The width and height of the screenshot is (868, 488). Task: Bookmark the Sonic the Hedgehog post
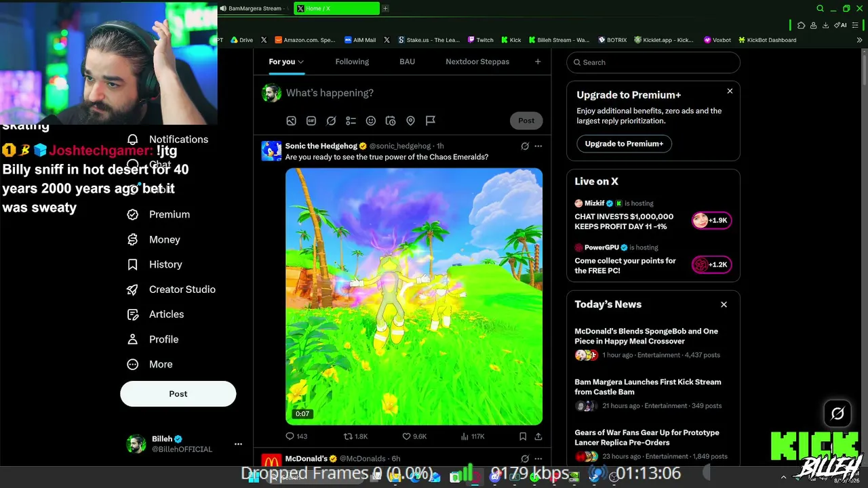click(523, 436)
